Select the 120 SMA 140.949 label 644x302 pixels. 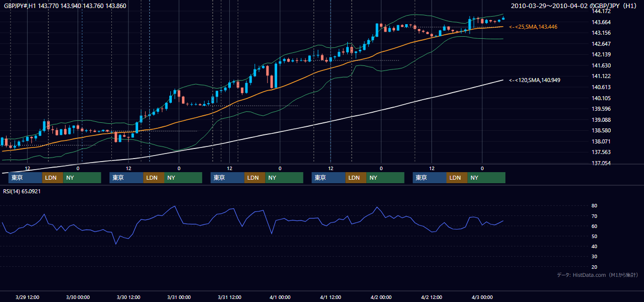coord(535,80)
